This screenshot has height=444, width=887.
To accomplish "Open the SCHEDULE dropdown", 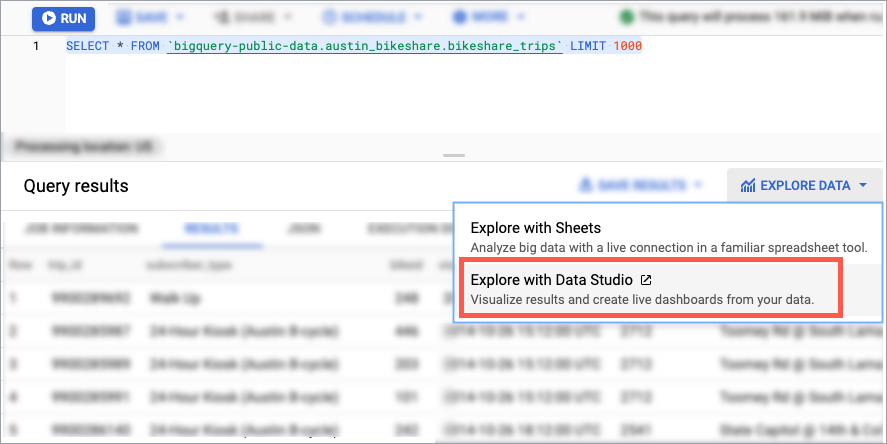I will [372, 18].
